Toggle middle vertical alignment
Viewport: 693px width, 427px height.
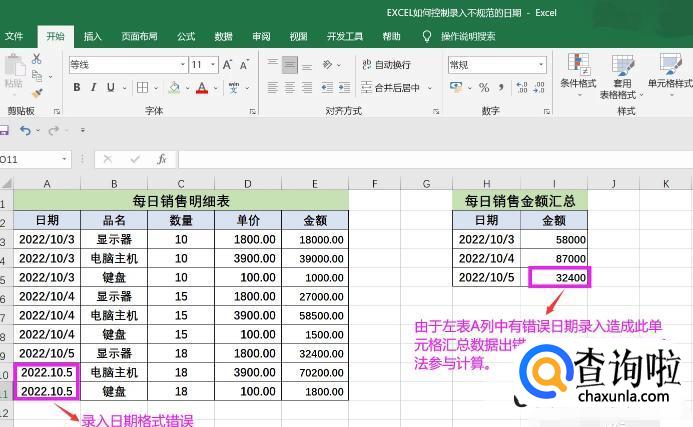(289, 65)
